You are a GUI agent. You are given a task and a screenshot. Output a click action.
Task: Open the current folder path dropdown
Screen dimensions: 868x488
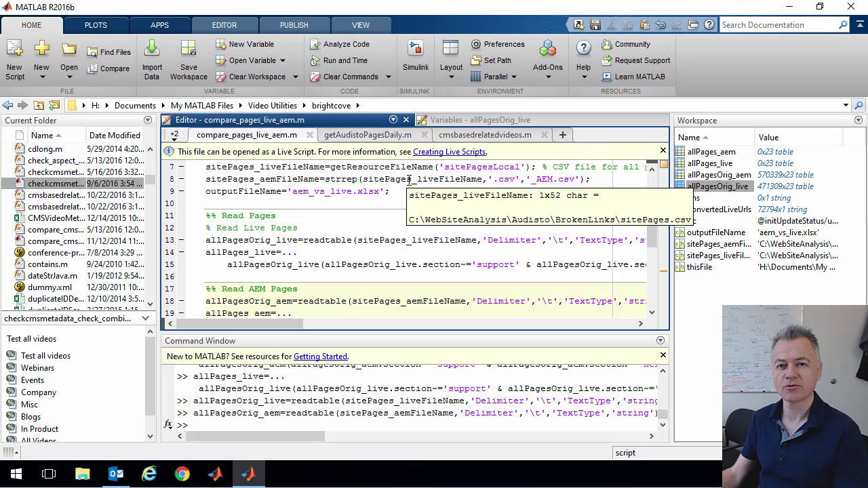846,105
